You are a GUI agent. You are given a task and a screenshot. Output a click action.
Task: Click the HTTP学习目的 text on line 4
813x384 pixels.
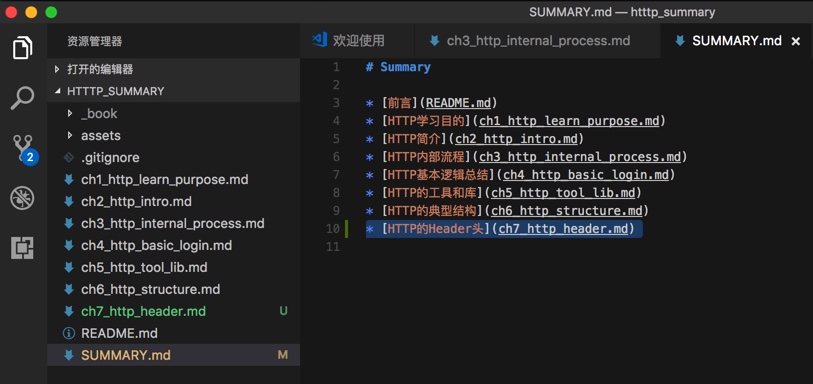pos(426,121)
